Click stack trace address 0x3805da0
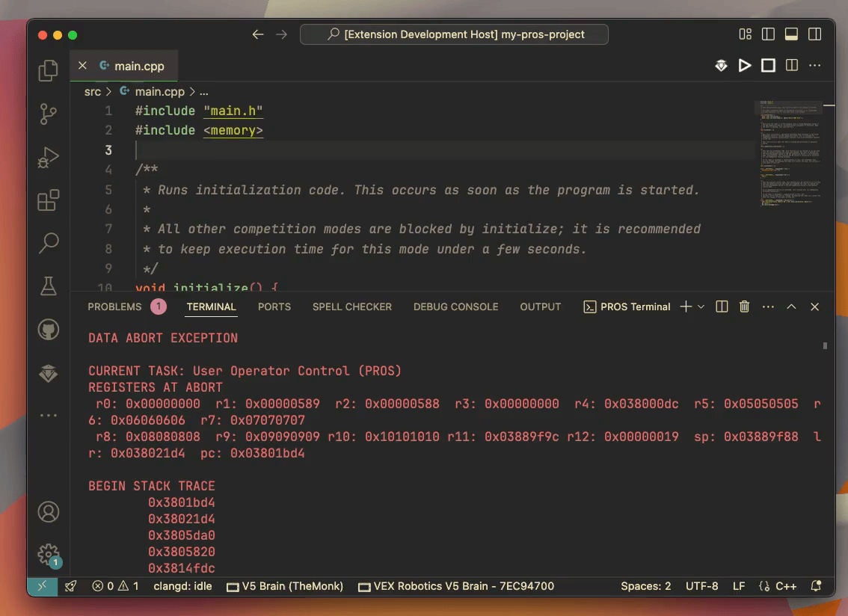The image size is (848, 616). (x=182, y=535)
